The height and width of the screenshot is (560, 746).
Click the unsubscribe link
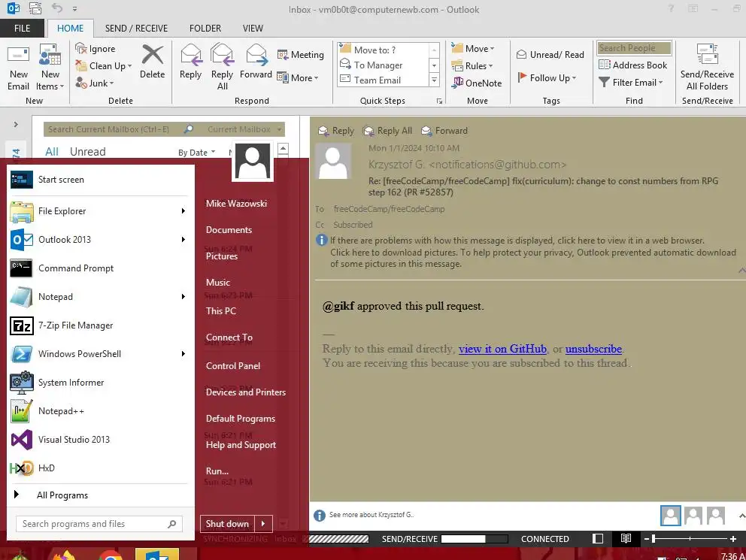pyautogui.click(x=593, y=349)
